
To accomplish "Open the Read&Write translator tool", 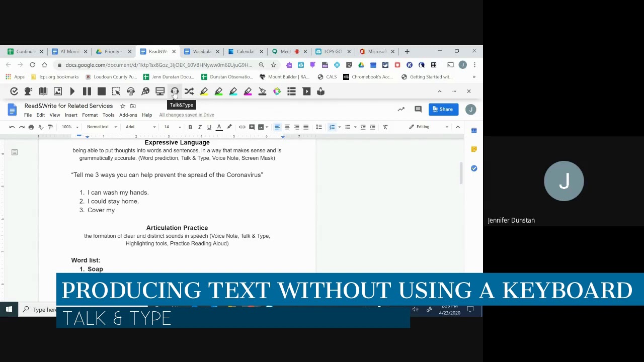I will 189,92.
